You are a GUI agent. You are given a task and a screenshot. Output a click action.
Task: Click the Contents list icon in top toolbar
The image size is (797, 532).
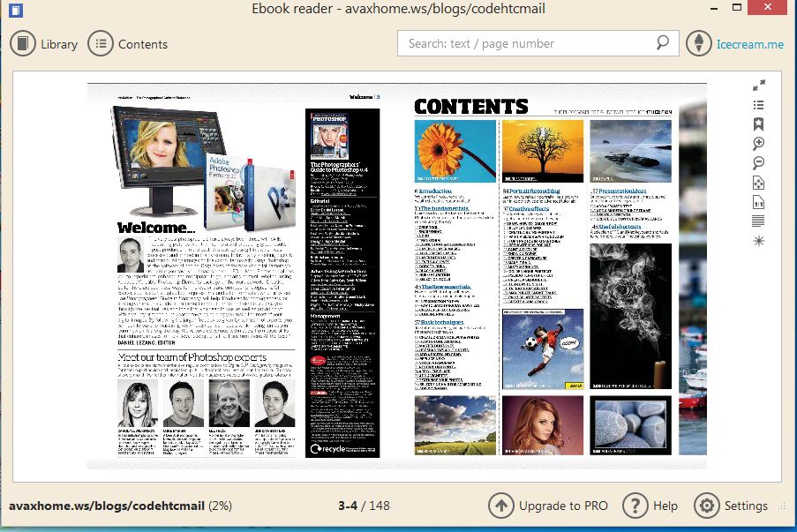[101, 44]
